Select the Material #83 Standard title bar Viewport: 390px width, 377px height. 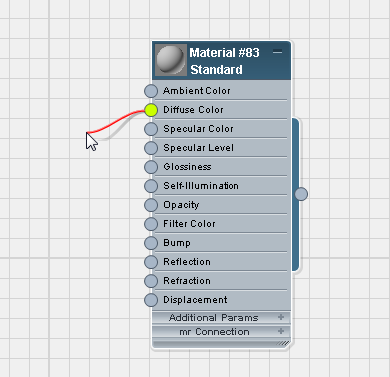[x=221, y=60]
